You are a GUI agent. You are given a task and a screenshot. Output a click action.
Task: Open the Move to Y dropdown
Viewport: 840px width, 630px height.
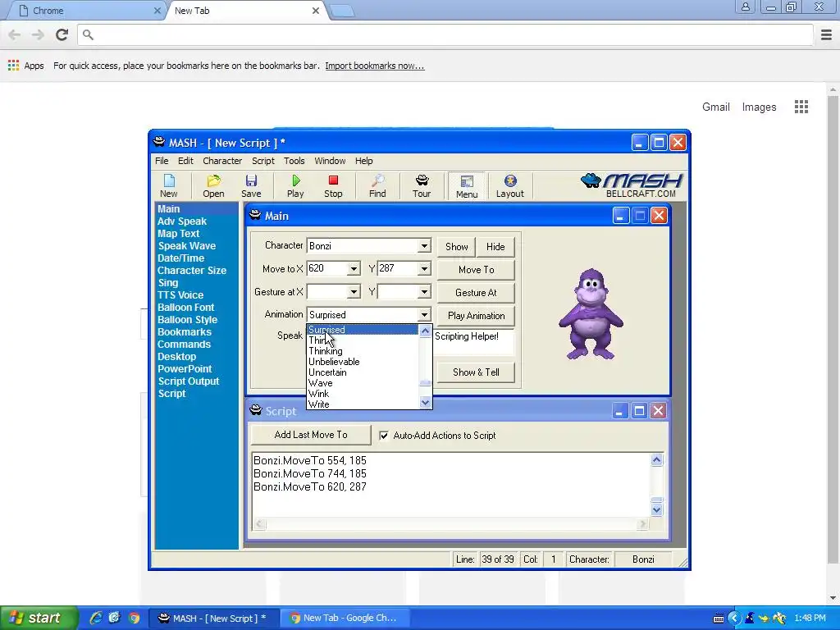(x=424, y=269)
